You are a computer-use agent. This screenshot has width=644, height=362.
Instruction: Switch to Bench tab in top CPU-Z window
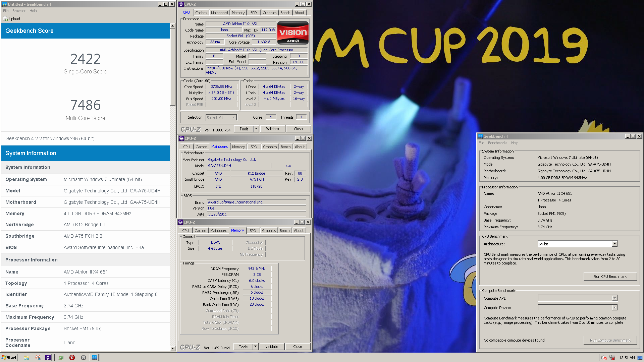pyautogui.click(x=285, y=13)
